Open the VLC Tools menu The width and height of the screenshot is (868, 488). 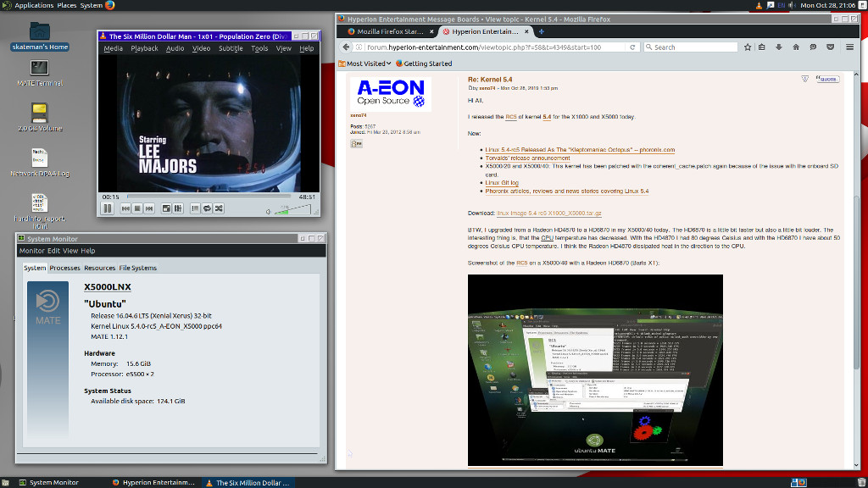click(x=259, y=48)
